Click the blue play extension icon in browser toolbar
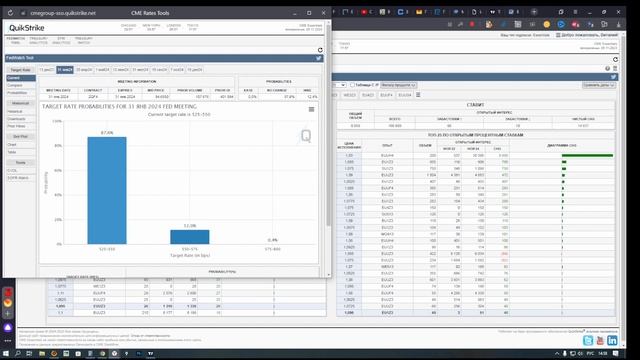640x360 pixels. point(561,24)
